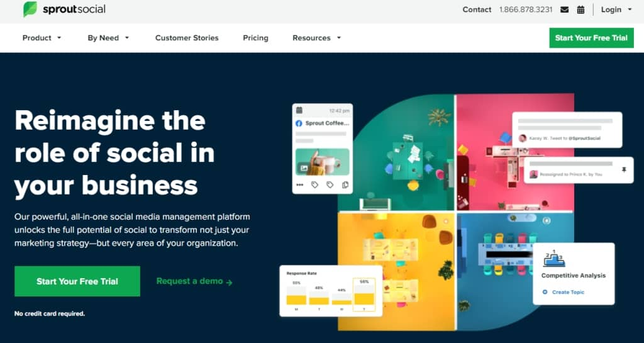Click the calendar icon in top bar
This screenshot has width=644, height=343.
click(580, 9)
